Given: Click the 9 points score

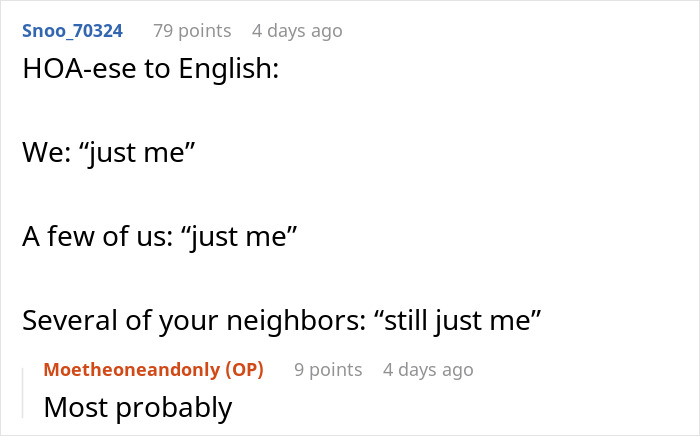Looking at the screenshot, I should 328,370.
